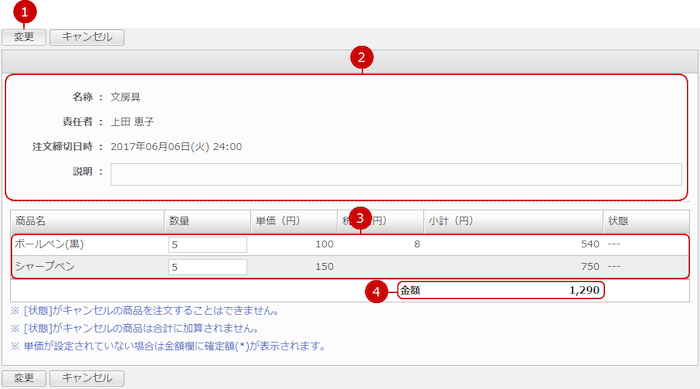Click red annotation marker number 2
This screenshot has width=700, height=389.
click(362, 57)
